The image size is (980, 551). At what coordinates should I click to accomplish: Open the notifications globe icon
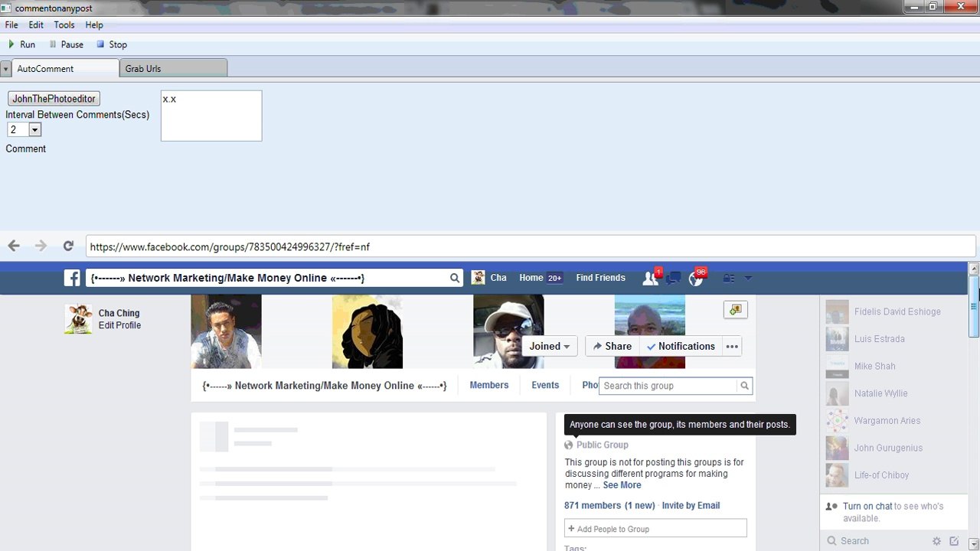point(696,278)
